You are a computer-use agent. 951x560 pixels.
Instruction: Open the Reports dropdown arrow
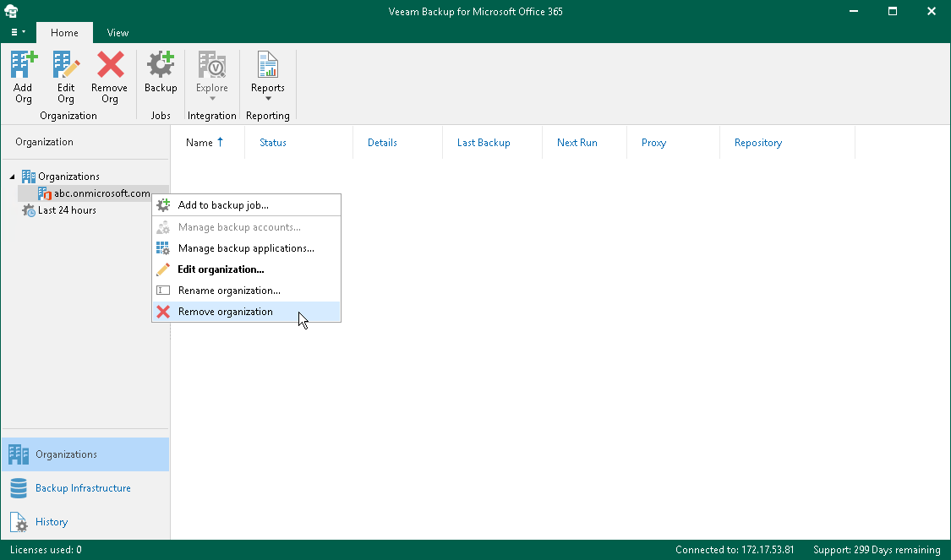pos(267,99)
